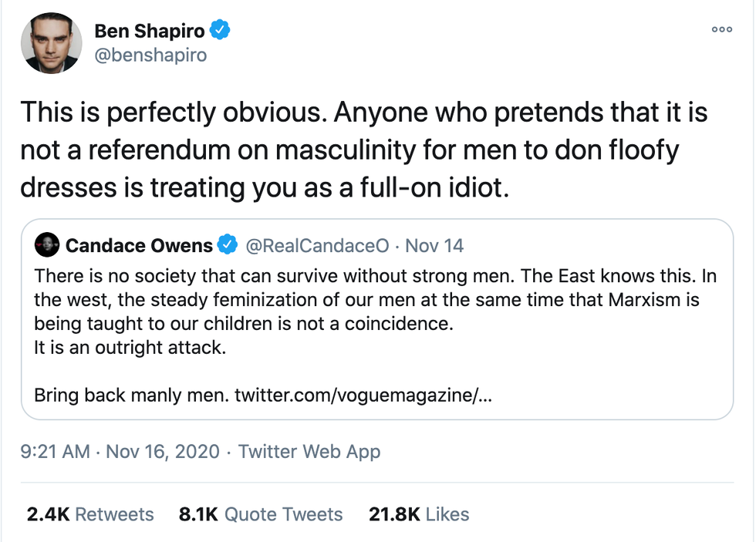Open the three-dot more options menu

[x=721, y=29]
